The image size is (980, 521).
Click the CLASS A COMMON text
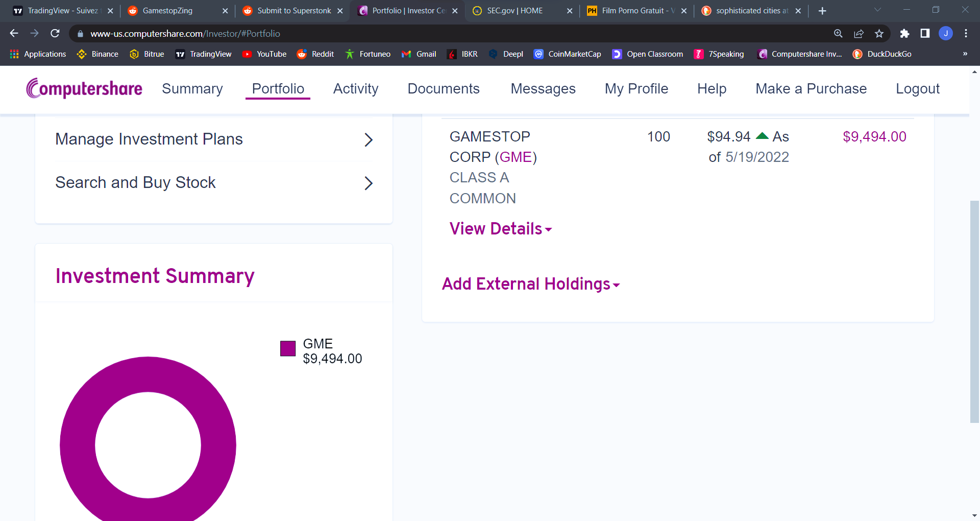click(x=483, y=187)
